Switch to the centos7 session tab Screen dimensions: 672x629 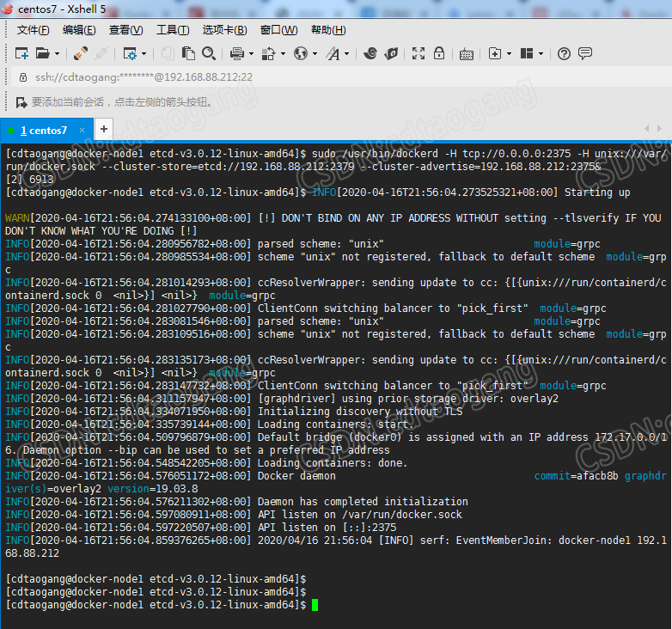pos(43,130)
